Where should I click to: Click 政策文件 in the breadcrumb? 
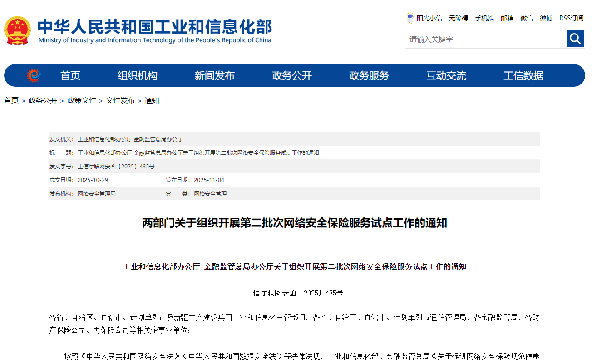pyautogui.click(x=82, y=101)
